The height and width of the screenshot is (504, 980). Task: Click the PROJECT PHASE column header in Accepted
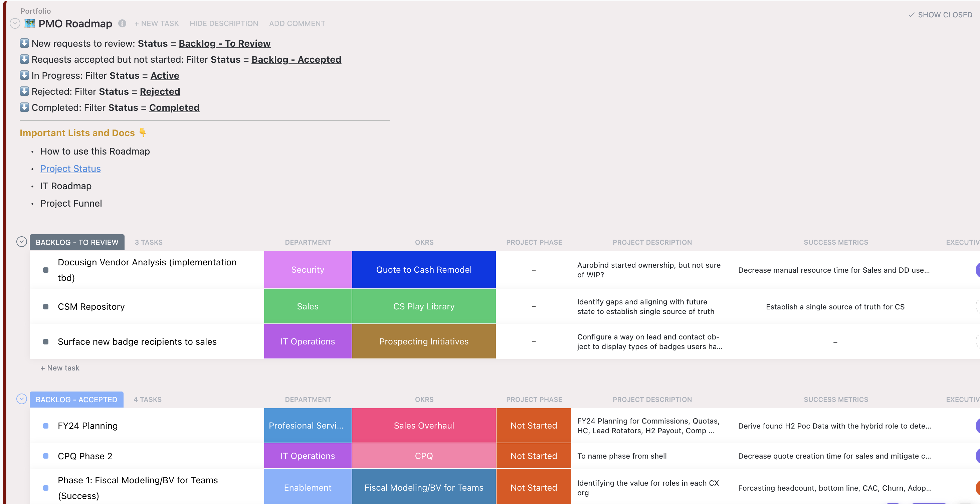click(534, 400)
